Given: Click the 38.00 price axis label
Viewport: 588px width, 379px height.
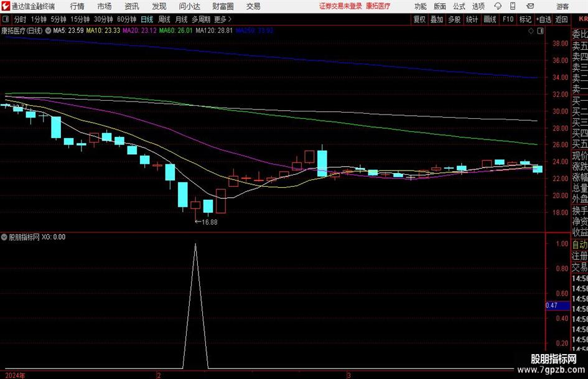Looking at the screenshot, I should 560,44.
